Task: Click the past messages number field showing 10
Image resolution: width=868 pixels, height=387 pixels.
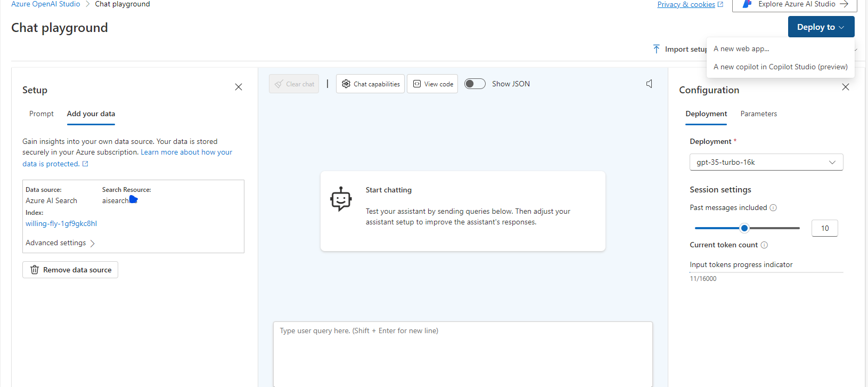Action: pos(825,228)
